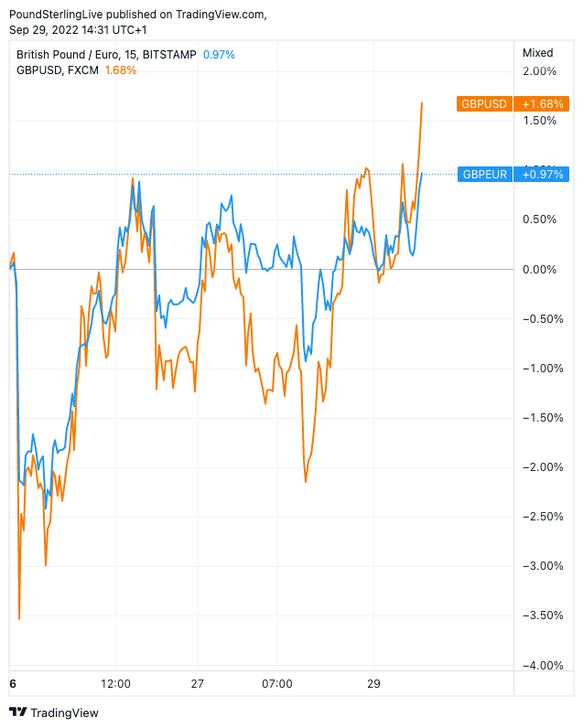Viewport: 583px width, 728px height.
Task: Click the orange +1.68% value badge
Action: [x=541, y=104]
